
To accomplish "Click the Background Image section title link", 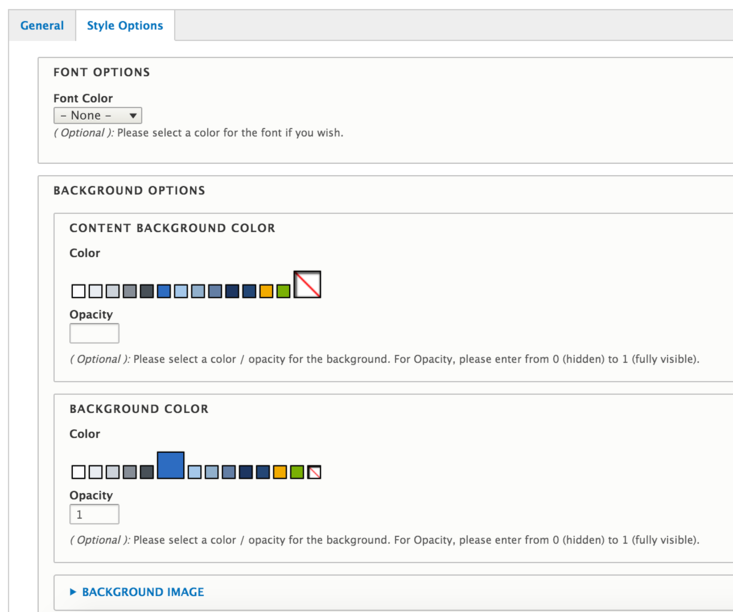I will [x=142, y=592].
